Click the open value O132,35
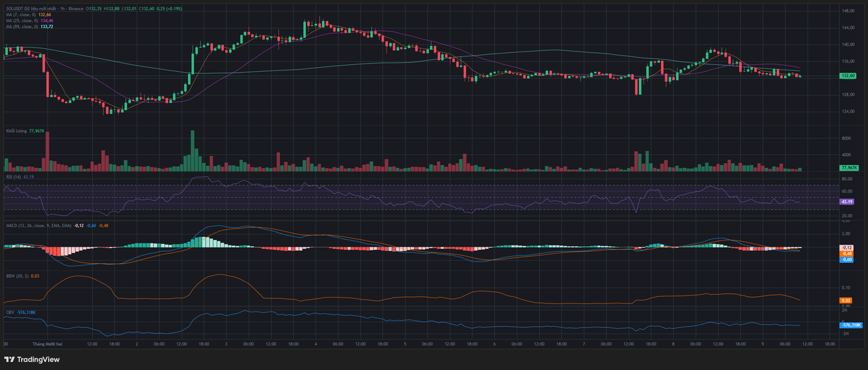Screen dimensions: 868x370 (x=94, y=9)
